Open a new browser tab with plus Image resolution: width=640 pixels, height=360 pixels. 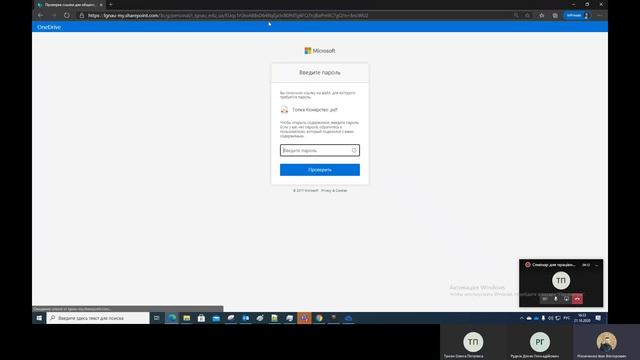click(111, 4)
